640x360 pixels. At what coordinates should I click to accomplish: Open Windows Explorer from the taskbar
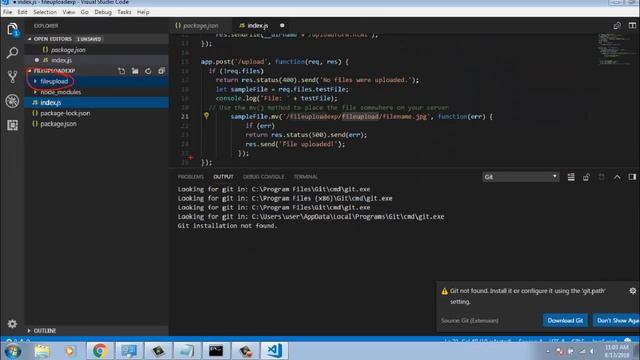click(x=42, y=351)
